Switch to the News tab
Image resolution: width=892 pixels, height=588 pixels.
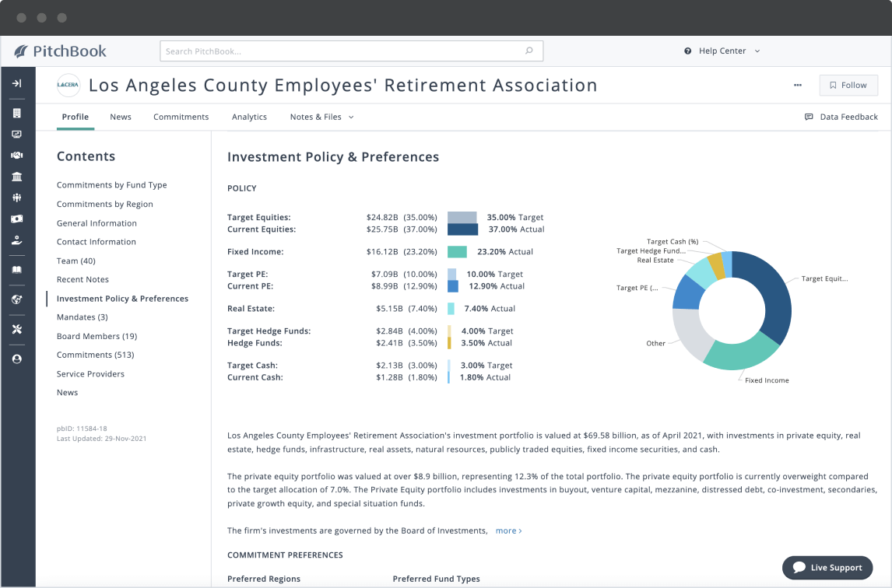pyautogui.click(x=121, y=117)
